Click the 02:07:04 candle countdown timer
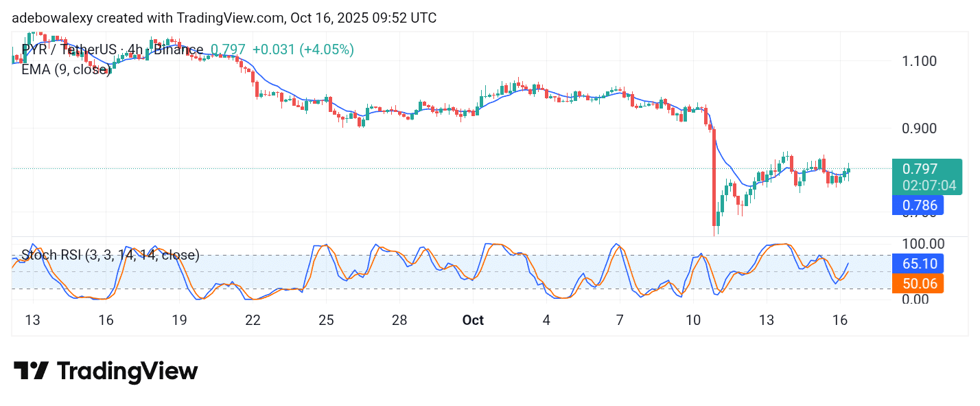 click(x=929, y=185)
